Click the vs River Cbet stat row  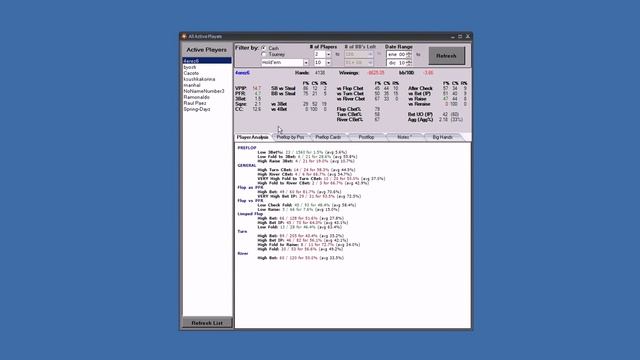click(x=367, y=99)
